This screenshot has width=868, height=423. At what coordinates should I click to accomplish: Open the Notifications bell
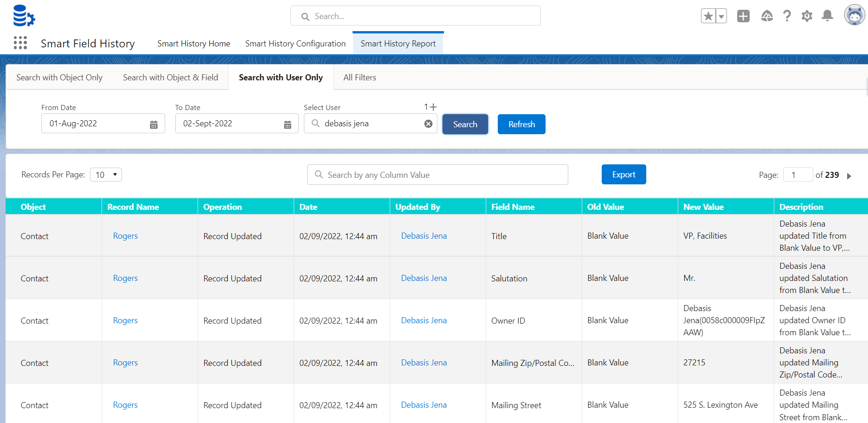pyautogui.click(x=827, y=16)
